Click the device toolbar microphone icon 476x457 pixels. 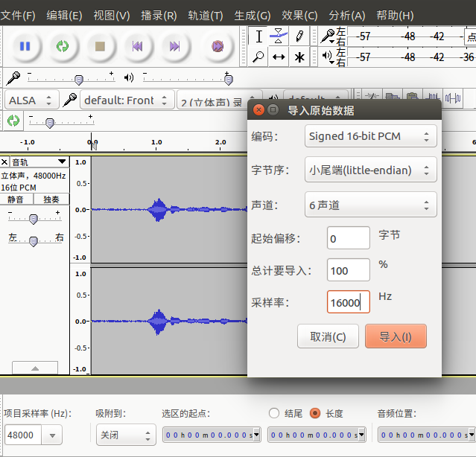tap(70, 100)
